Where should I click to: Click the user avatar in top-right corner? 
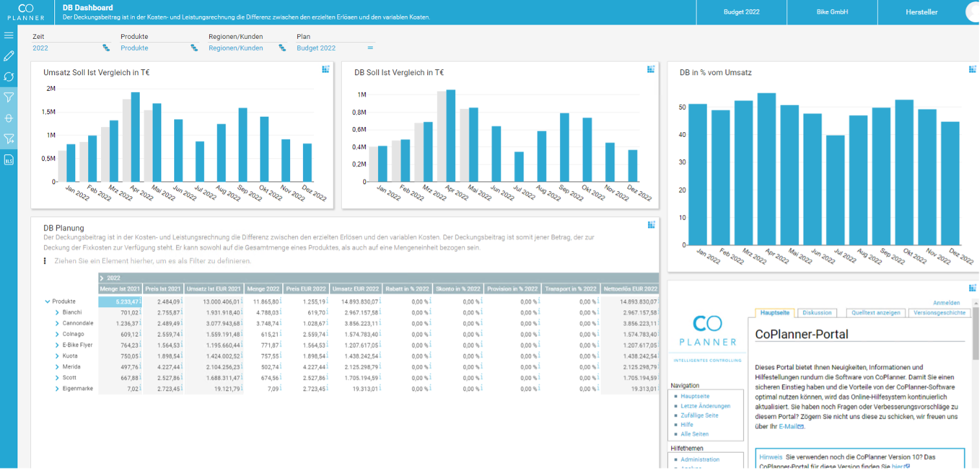973,12
